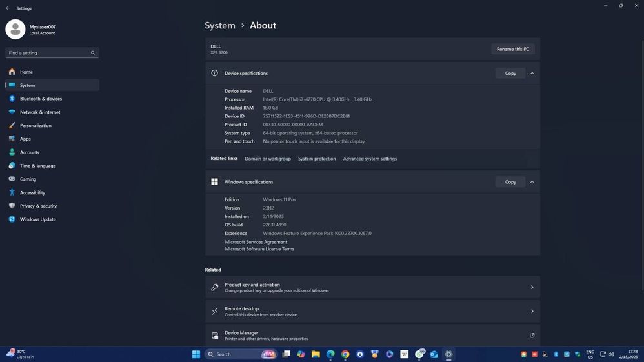The image size is (644, 362).
Task: Select the Product ID value 00330-50000-00000-AAOEM
Action: coord(293,125)
